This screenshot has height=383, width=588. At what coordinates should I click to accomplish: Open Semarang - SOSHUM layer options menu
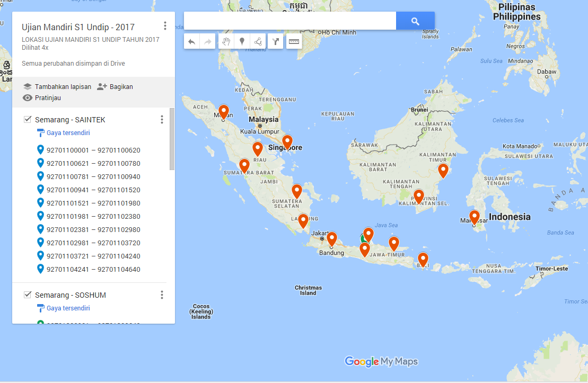[x=162, y=295]
